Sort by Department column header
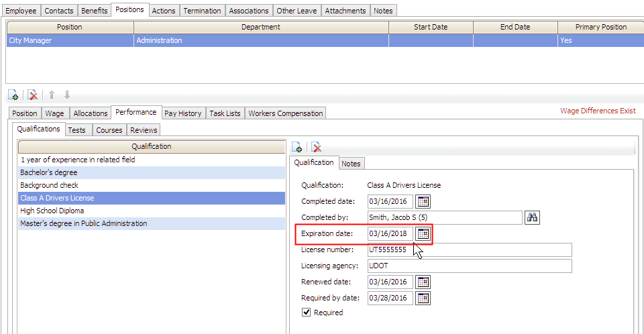 coord(261,27)
